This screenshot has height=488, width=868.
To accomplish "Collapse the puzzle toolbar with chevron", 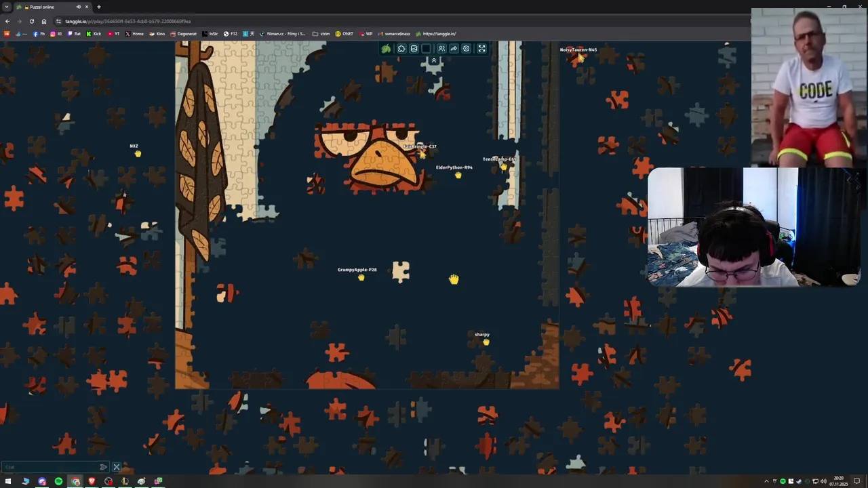I will (x=434, y=60).
